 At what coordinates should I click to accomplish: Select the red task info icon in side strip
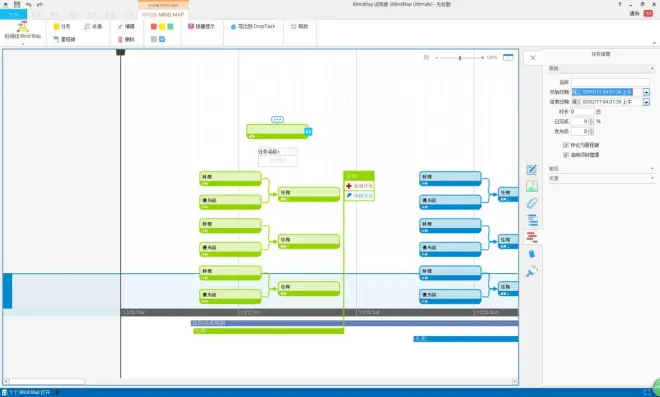pyautogui.click(x=532, y=237)
